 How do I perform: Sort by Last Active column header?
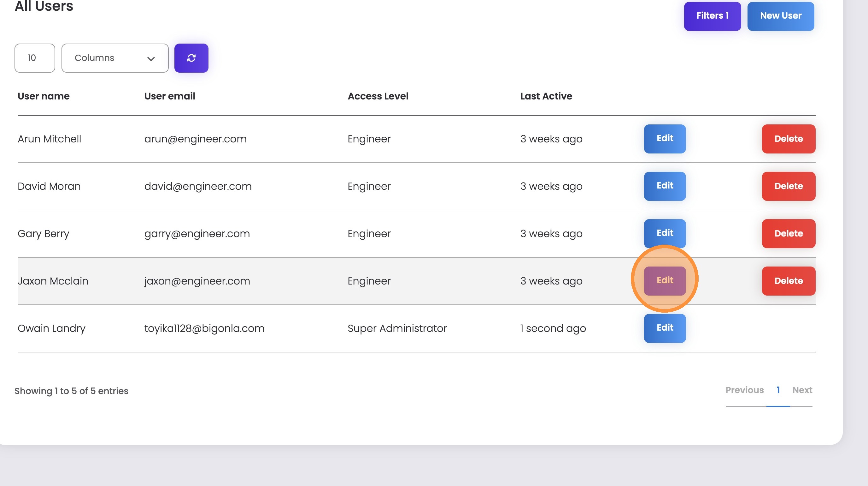point(546,96)
